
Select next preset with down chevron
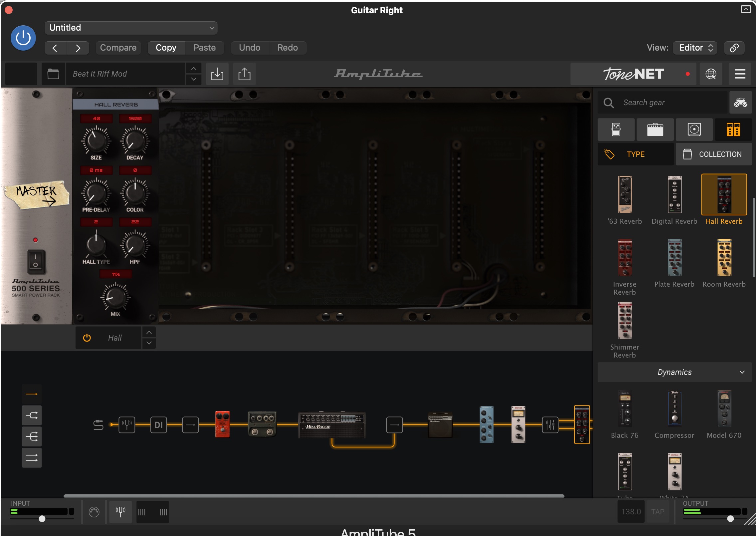(194, 79)
